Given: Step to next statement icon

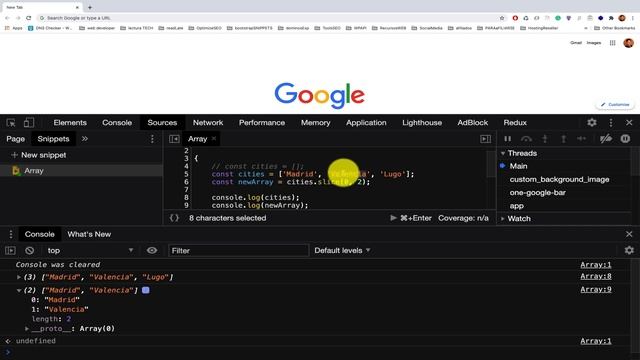Looking at the screenshot, I should coord(582,139).
